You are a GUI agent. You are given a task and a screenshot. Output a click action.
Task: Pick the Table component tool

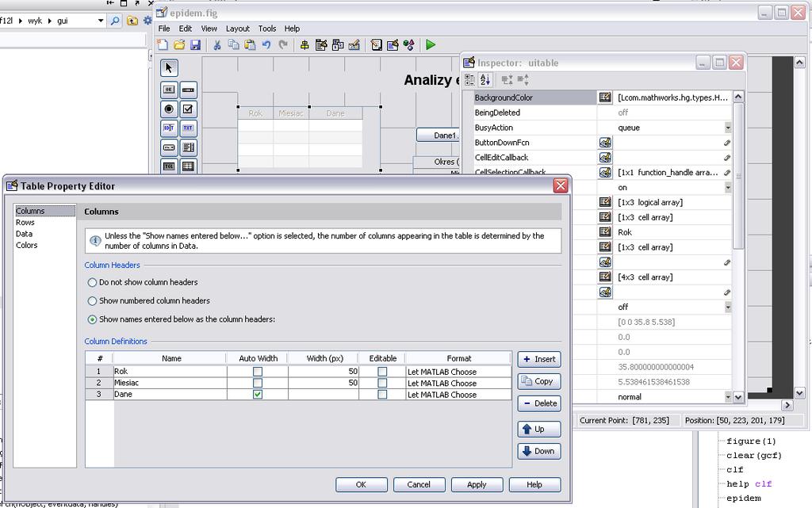tap(188, 166)
